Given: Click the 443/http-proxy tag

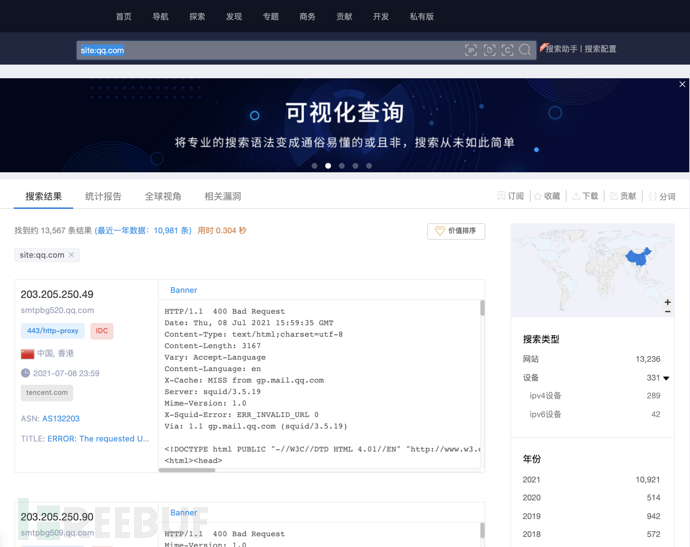Looking at the screenshot, I should [52, 331].
